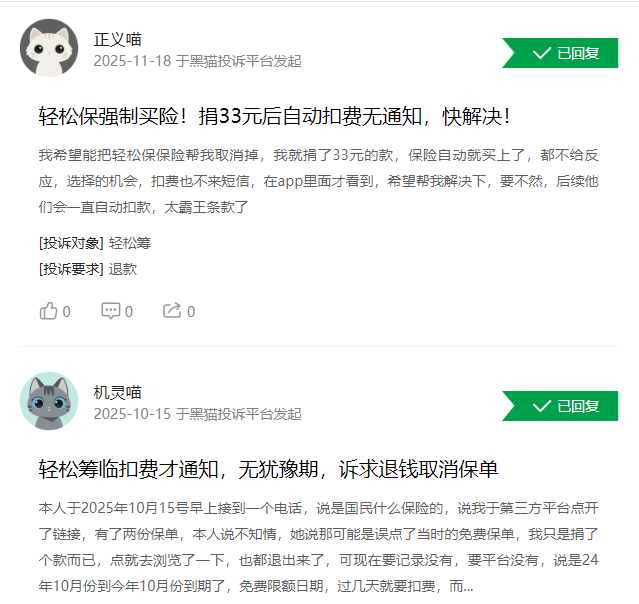Click the 轻松筹 complaint target link
The height and width of the screenshot is (604, 639).
point(130,243)
